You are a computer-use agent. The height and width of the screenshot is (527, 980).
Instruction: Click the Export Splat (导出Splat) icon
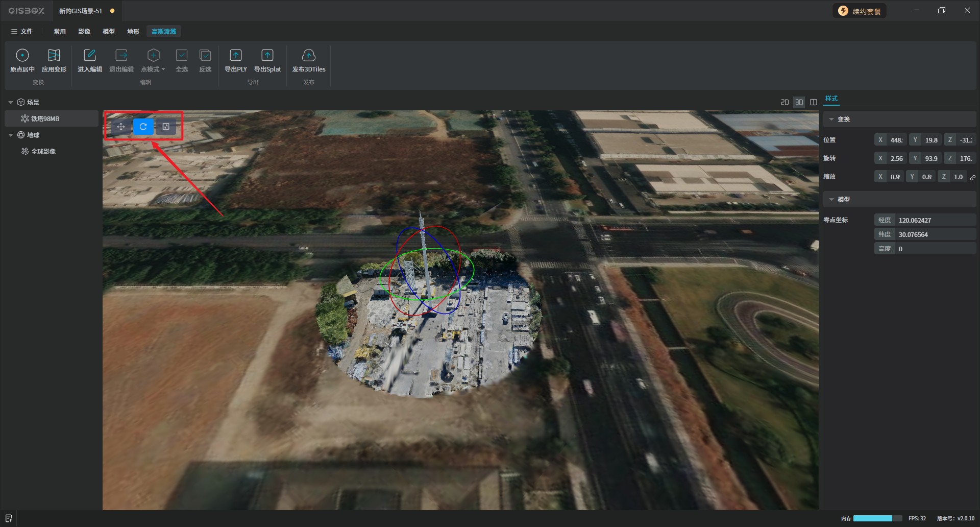click(267, 56)
